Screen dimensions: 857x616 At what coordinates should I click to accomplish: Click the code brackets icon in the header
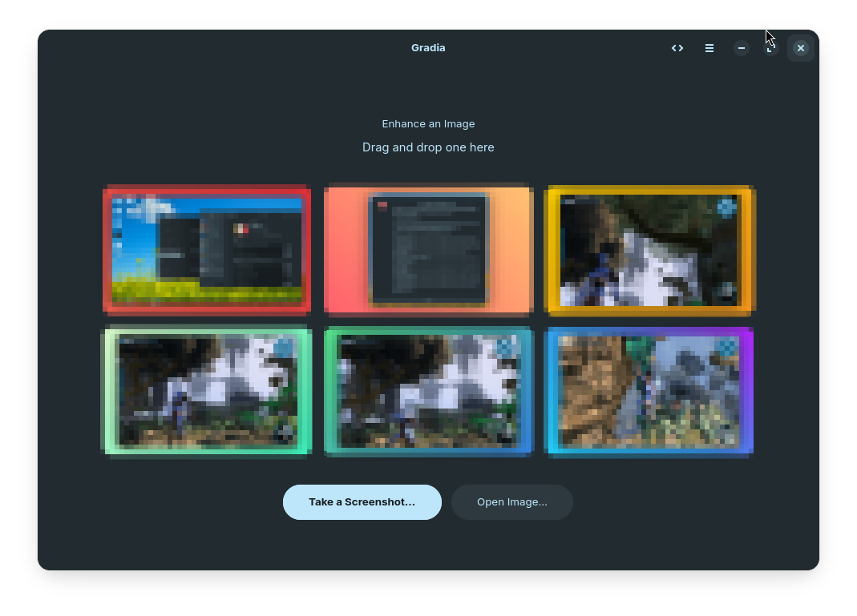point(677,48)
